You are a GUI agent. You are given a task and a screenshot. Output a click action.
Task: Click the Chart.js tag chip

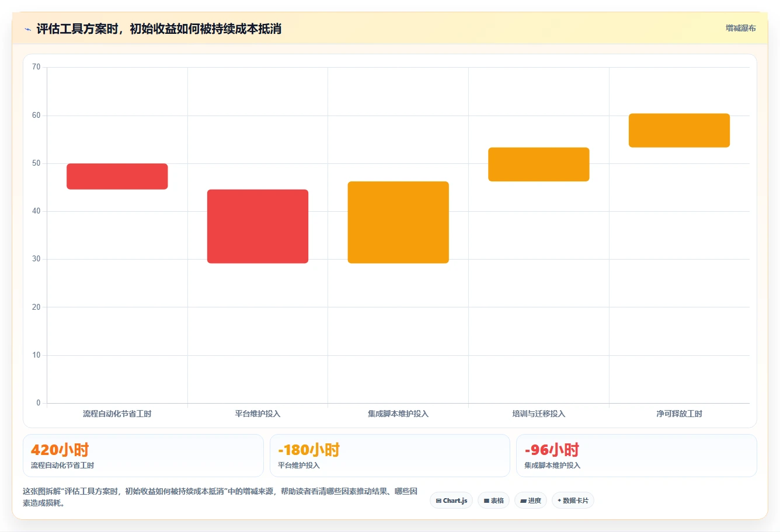(451, 501)
